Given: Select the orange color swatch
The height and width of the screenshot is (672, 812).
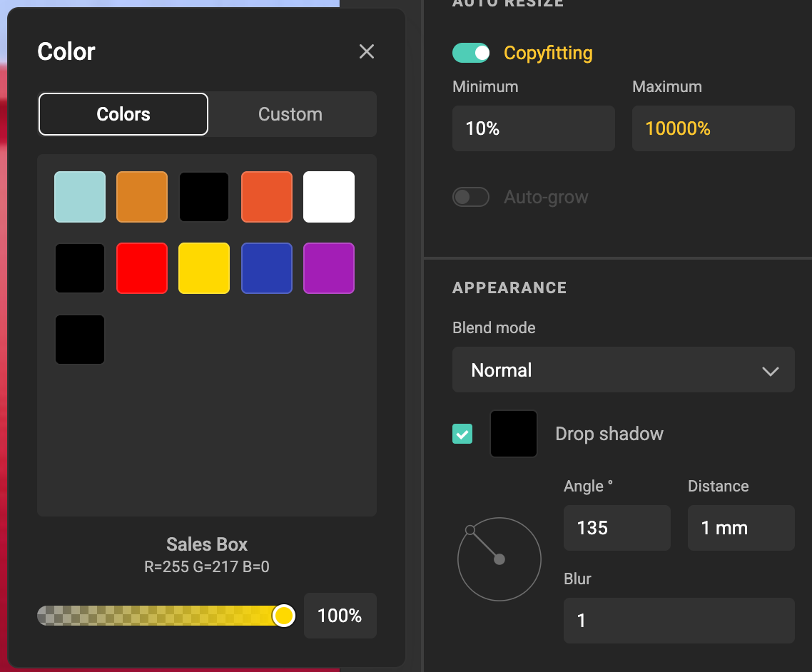Looking at the screenshot, I should click(x=141, y=196).
